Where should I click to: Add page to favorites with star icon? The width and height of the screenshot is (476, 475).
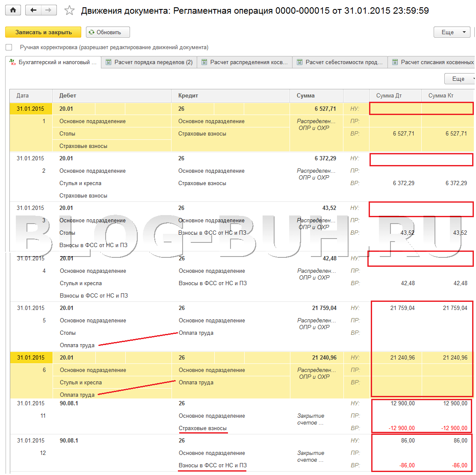tap(69, 11)
